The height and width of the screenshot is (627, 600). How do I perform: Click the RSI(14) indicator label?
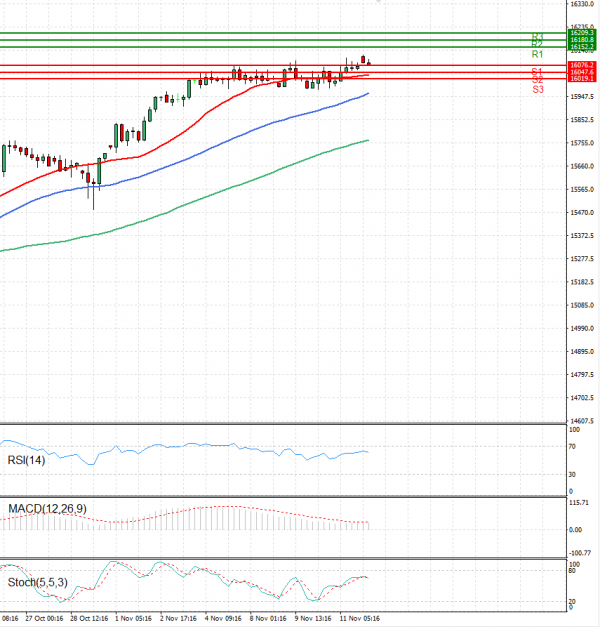26,460
